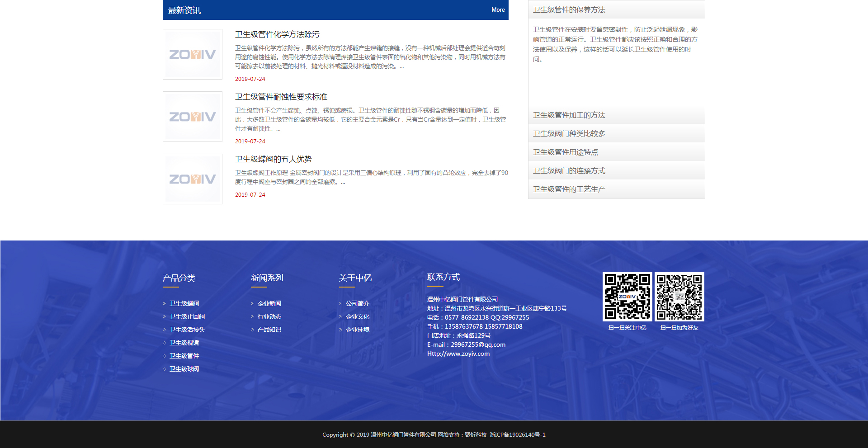Open article 卫生级管件化学方法除污

tap(277, 35)
